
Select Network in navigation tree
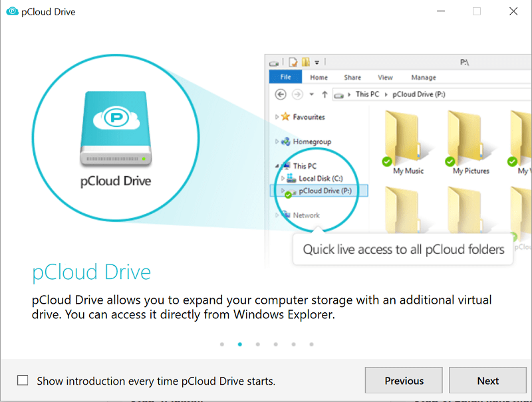tap(307, 215)
